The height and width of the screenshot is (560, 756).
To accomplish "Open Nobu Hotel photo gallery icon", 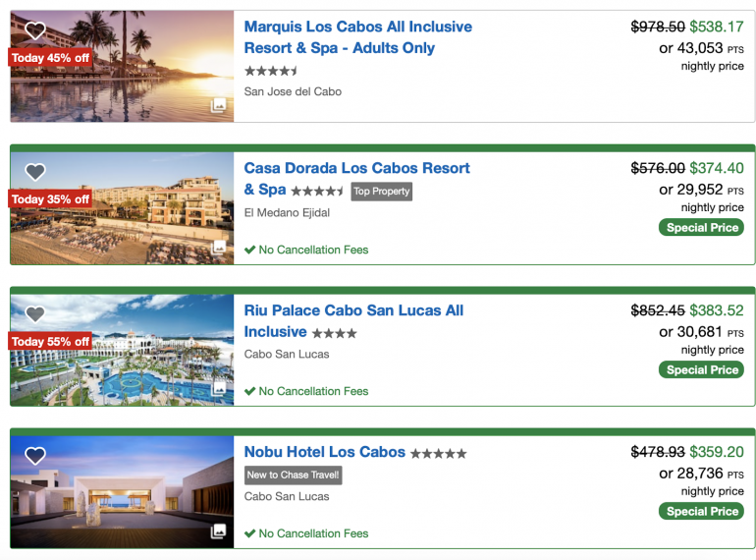I will 218,531.
